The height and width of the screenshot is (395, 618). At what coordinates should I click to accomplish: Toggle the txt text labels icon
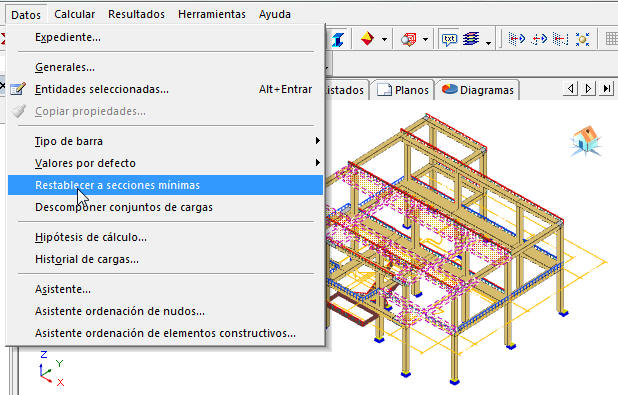pos(449,39)
